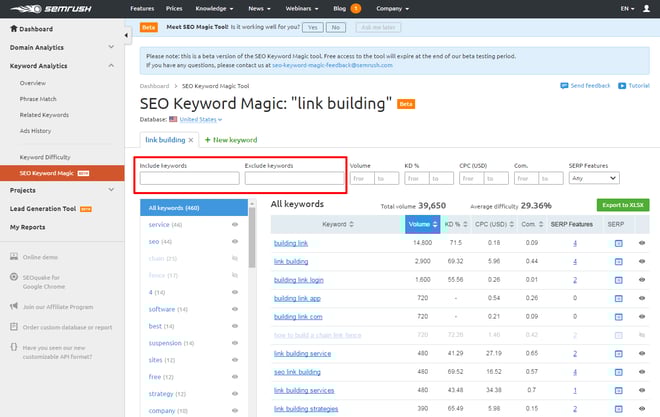This screenshot has width=660, height=417.
Task: Open the SERP Features Any dropdown
Action: pos(594,178)
